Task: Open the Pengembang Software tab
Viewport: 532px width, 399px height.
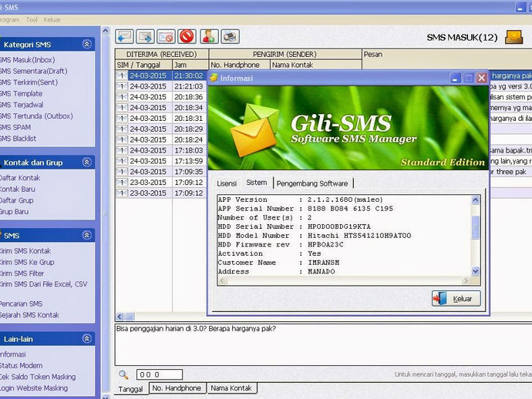Action: [312, 183]
